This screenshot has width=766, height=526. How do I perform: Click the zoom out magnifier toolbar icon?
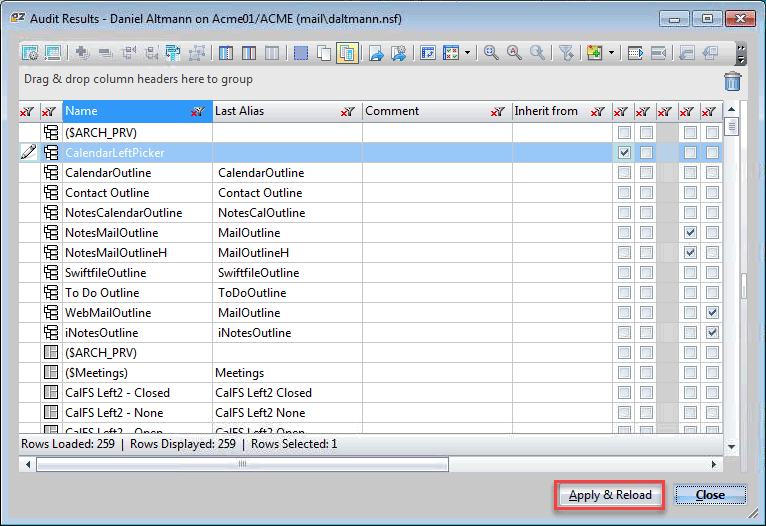pos(539,53)
